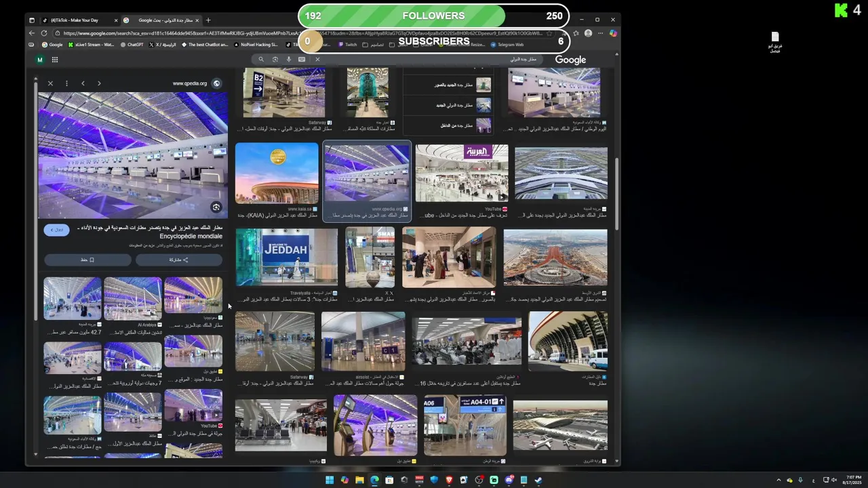Screen dimensions: 868x488
Task: Open the A04-01 gate sign image result
Action: pyautogui.click(x=465, y=426)
